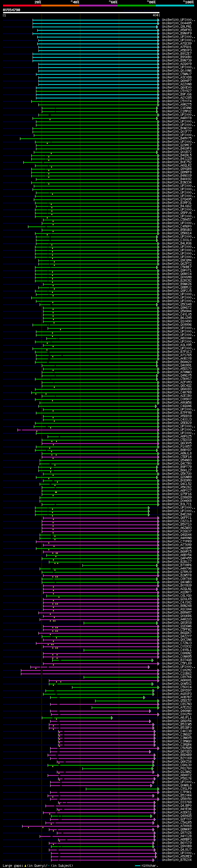Open hit UniRef100_A7QC89
197x868 pixels.
(x=176, y=43)
